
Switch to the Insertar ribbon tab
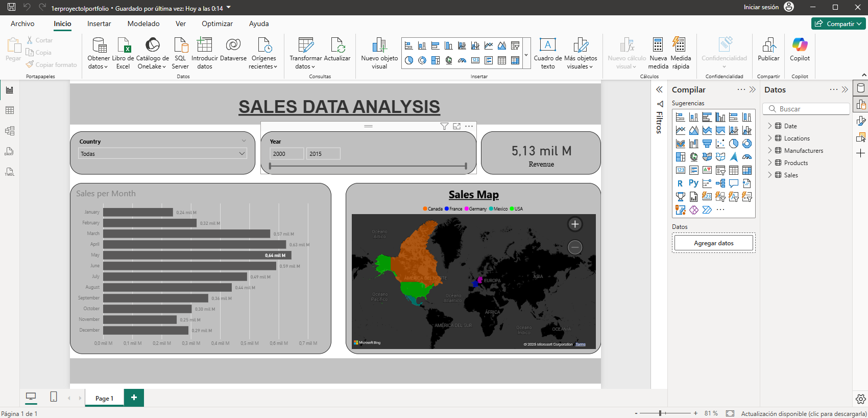[x=99, y=24]
